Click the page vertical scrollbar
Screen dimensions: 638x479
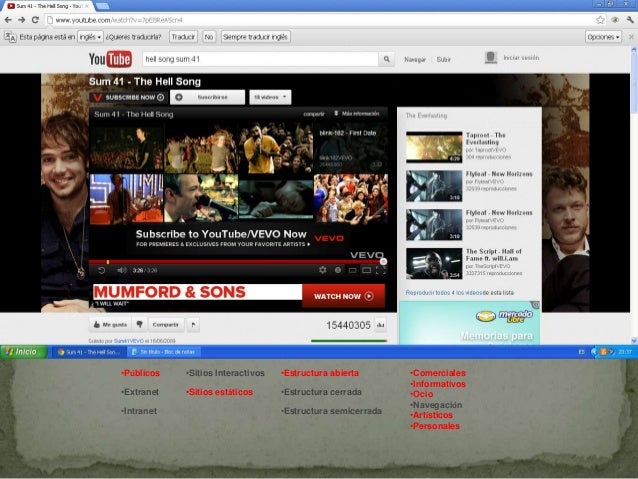[x=634, y=195]
